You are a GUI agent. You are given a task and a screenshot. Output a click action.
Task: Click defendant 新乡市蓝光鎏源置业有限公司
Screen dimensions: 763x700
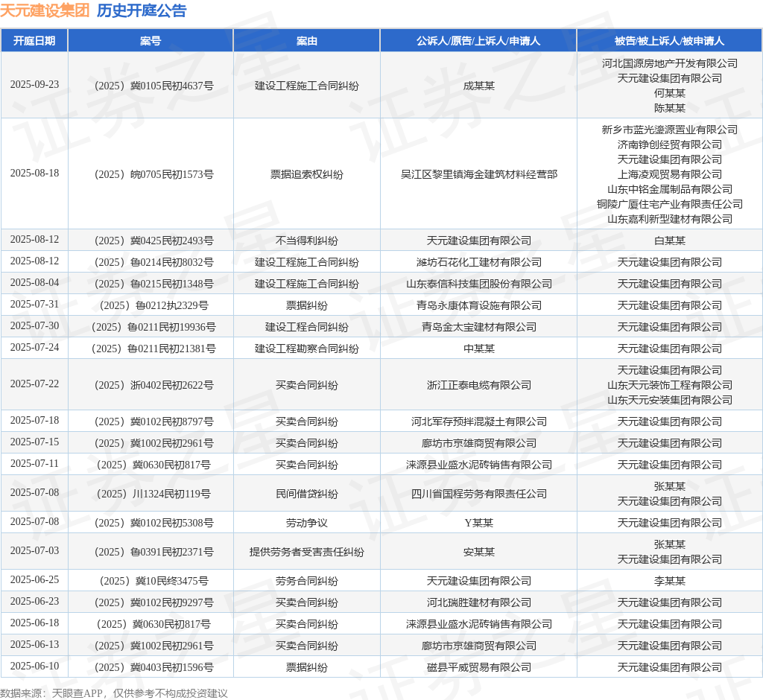tap(670, 130)
